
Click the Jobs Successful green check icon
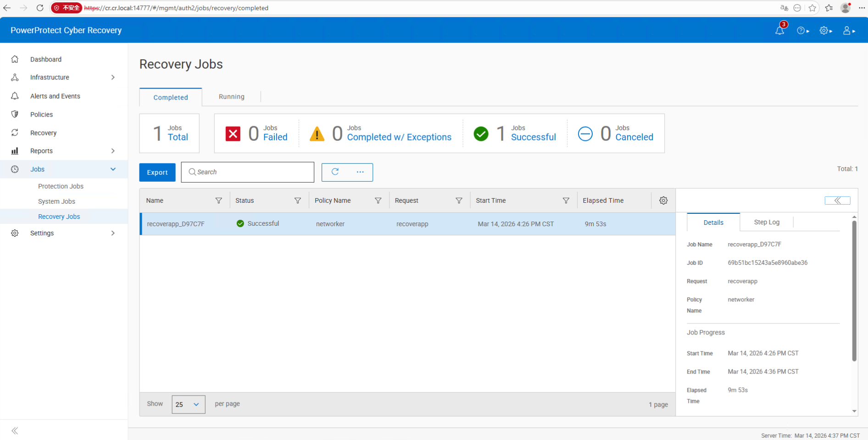pos(481,134)
